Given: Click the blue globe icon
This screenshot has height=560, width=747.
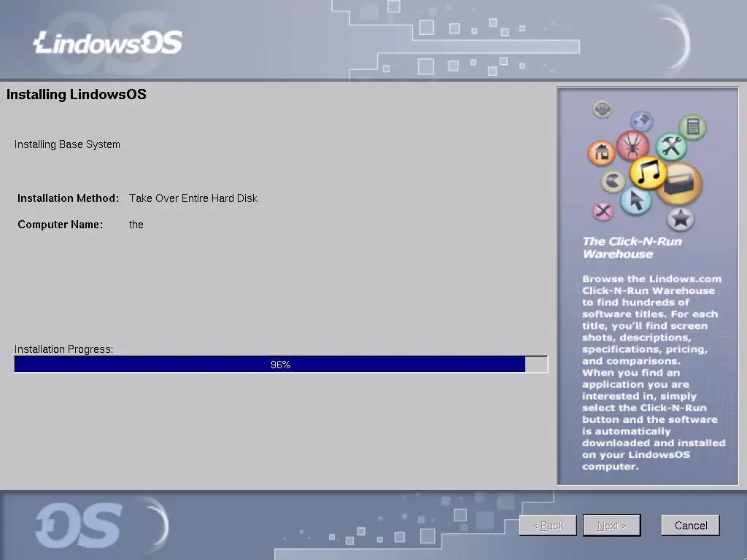Looking at the screenshot, I should (x=642, y=120).
